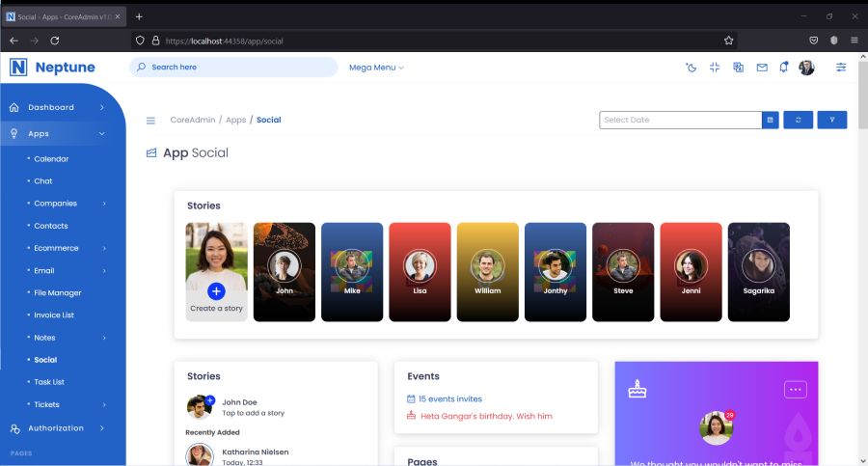Open Contacts in the sidebar
868x466 pixels.
(x=51, y=226)
